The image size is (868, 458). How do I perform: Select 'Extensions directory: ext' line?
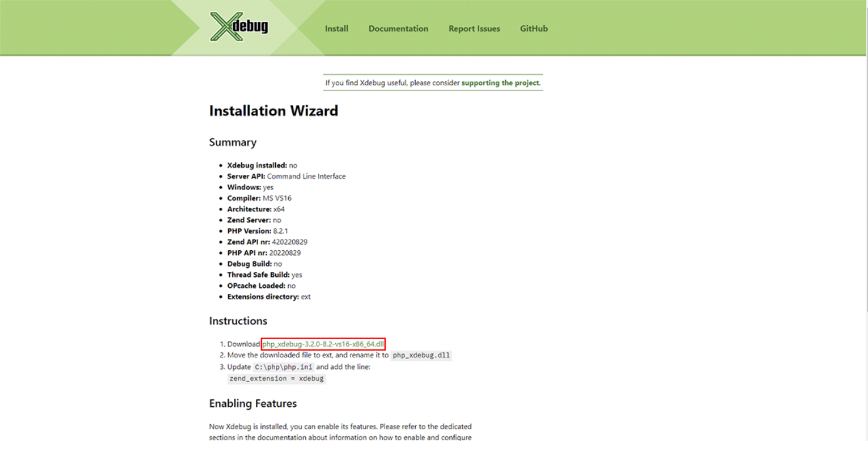click(269, 297)
